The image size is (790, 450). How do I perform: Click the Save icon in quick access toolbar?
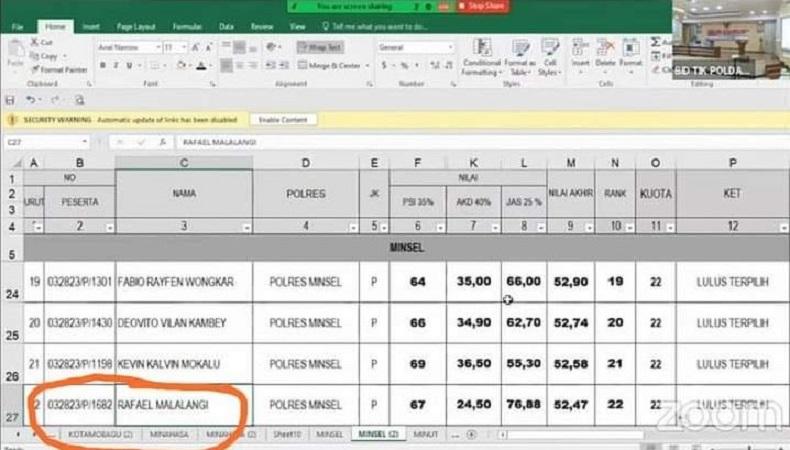click(10, 100)
